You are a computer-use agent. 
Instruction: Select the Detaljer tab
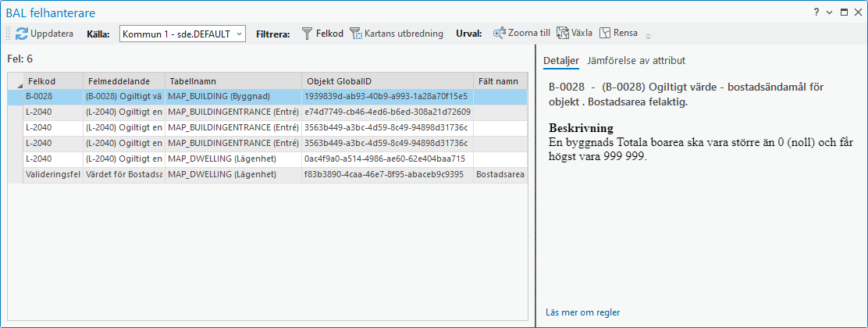click(x=560, y=61)
